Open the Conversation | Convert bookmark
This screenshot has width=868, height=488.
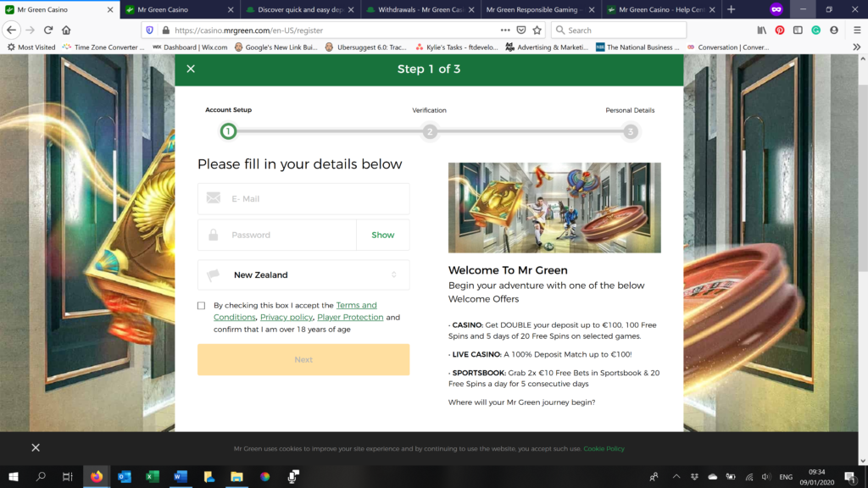click(728, 47)
